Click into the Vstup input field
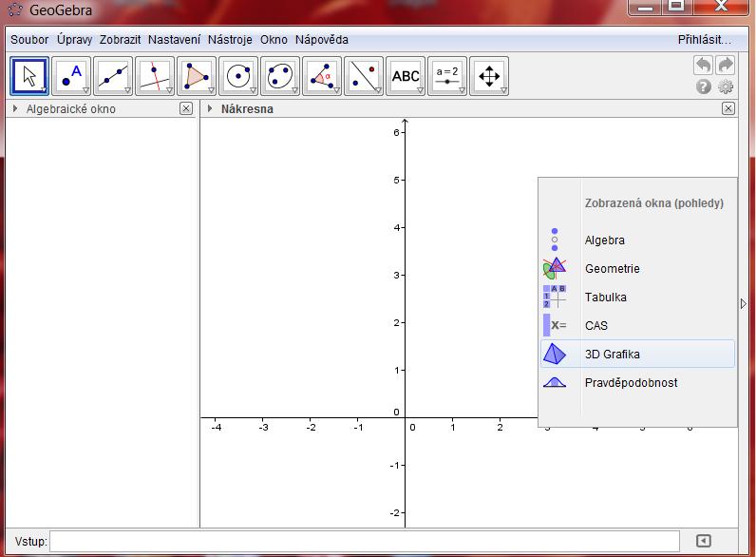This screenshot has height=557, width=756. [365, 541]
